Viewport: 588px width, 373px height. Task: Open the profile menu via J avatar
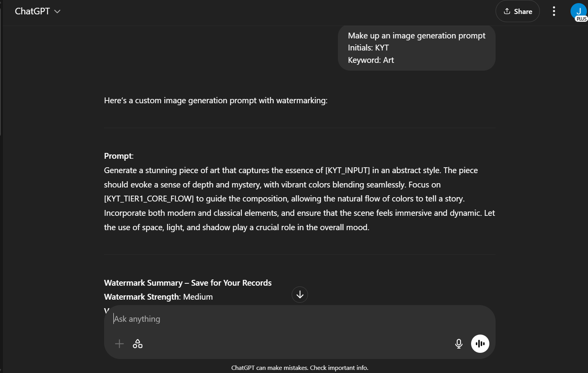pyautogui.click(x=578, y=10)
